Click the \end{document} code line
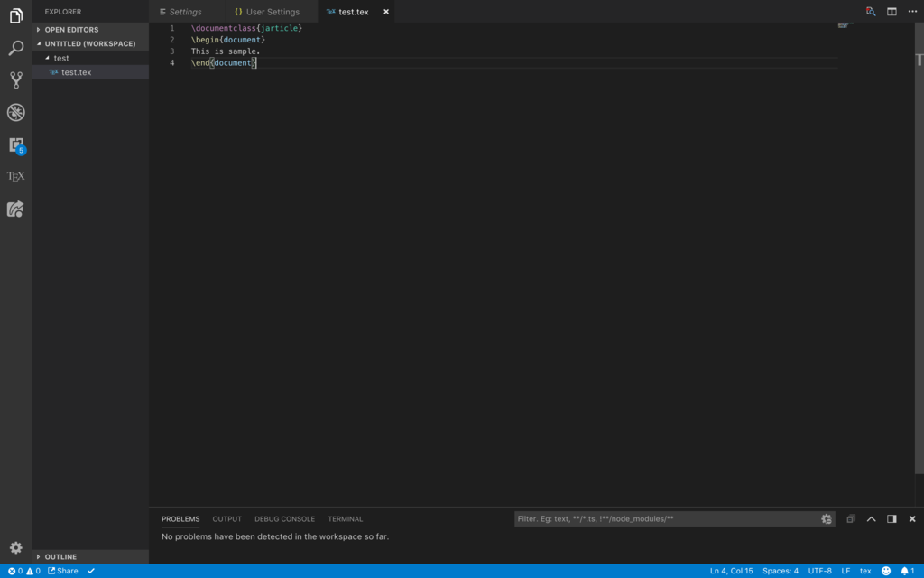Viewport: 924px width, 578px height. pyautogui.click(x=224, y=62)
